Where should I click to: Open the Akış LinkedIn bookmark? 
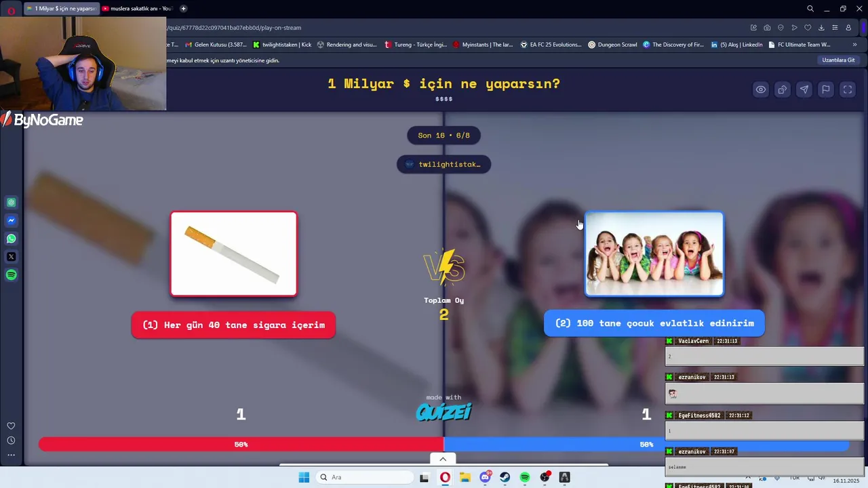[x=736, y=45]
